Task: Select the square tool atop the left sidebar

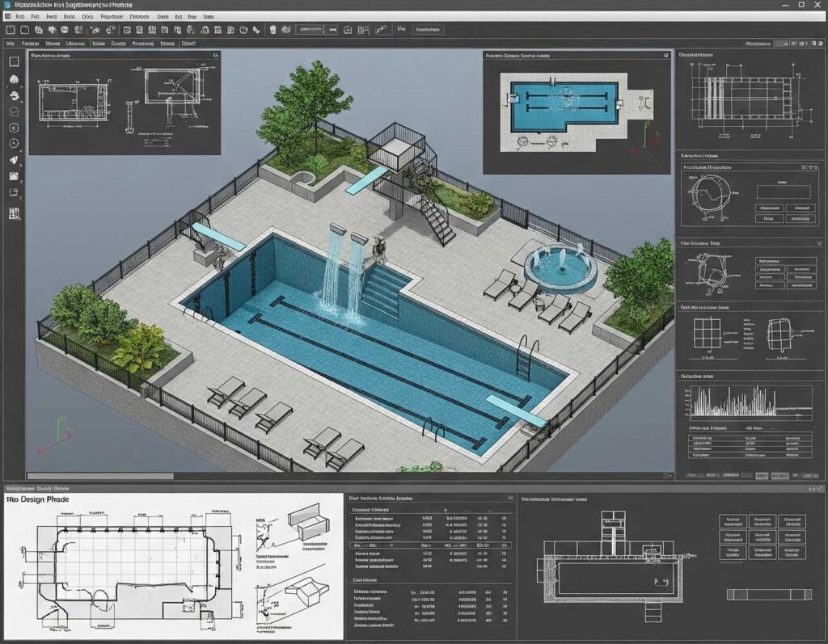Action: pyautogui.click(x=14, y=61)
